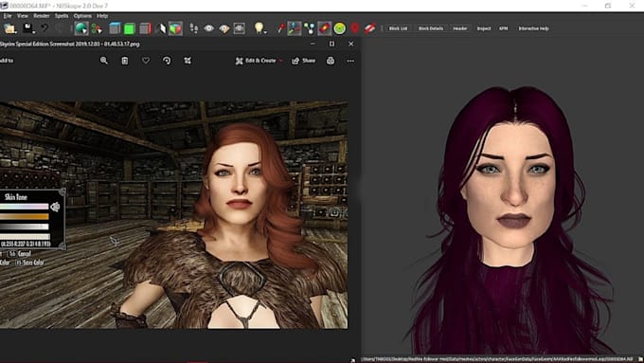
Task: Activate the Walk footsteps view icon
Action: [194, 28]
